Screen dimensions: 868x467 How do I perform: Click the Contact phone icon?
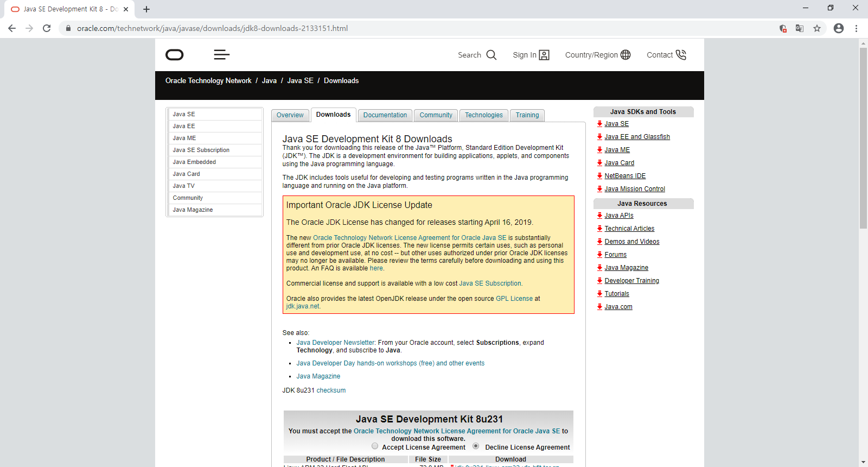coord(681,55)
